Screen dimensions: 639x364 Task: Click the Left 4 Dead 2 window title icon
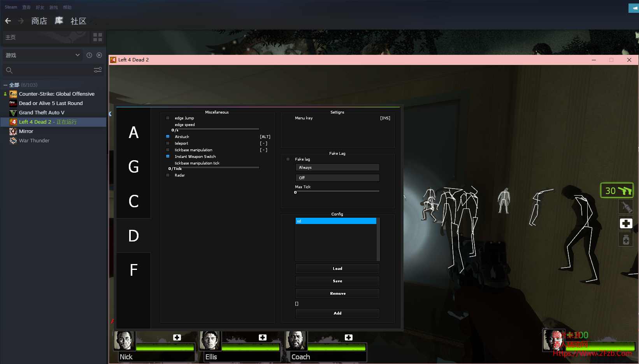click(x=113, y=59)
